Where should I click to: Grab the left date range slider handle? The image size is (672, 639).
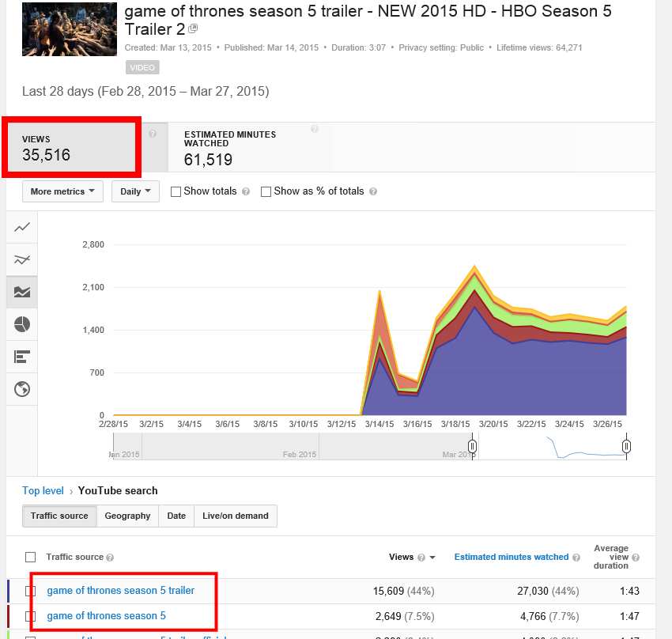tap(472, 447)
